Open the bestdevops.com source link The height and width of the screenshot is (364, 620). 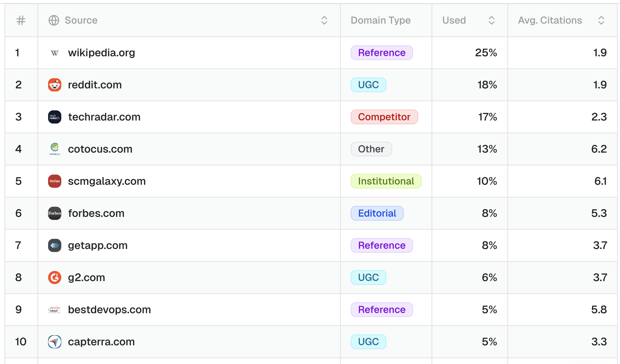click(x=109, y=310)
